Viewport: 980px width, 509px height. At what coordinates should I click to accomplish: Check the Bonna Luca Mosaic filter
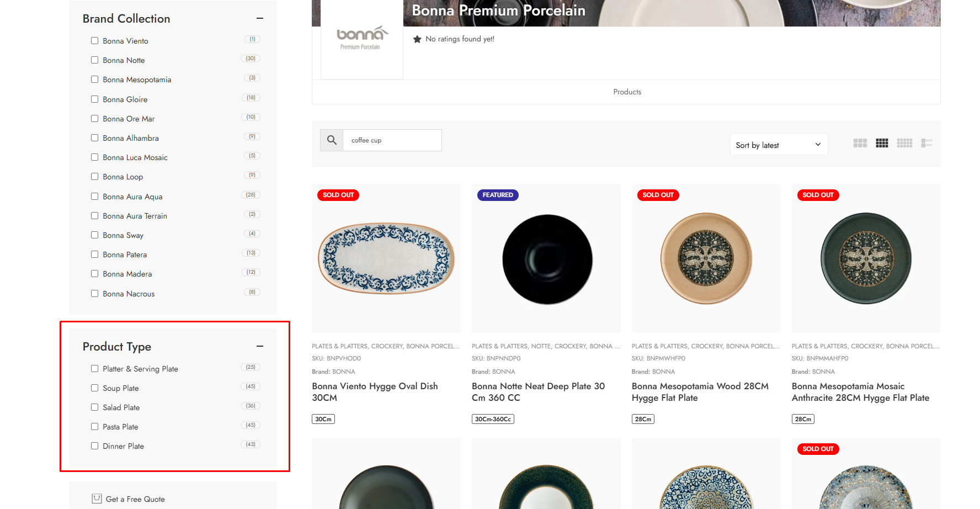tap(94, 157)
